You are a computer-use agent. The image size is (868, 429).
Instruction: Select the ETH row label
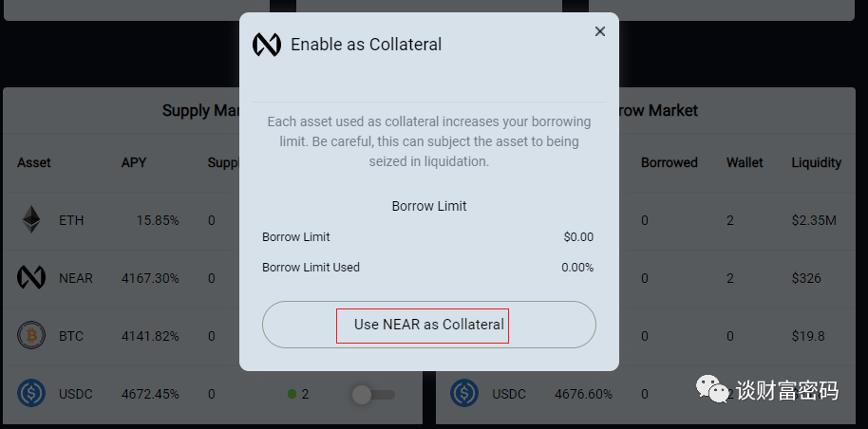point(71,220)
